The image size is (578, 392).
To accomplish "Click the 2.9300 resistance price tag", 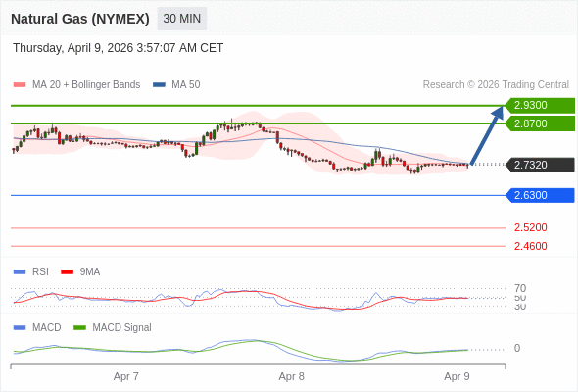I will click(x=540, y=106).
